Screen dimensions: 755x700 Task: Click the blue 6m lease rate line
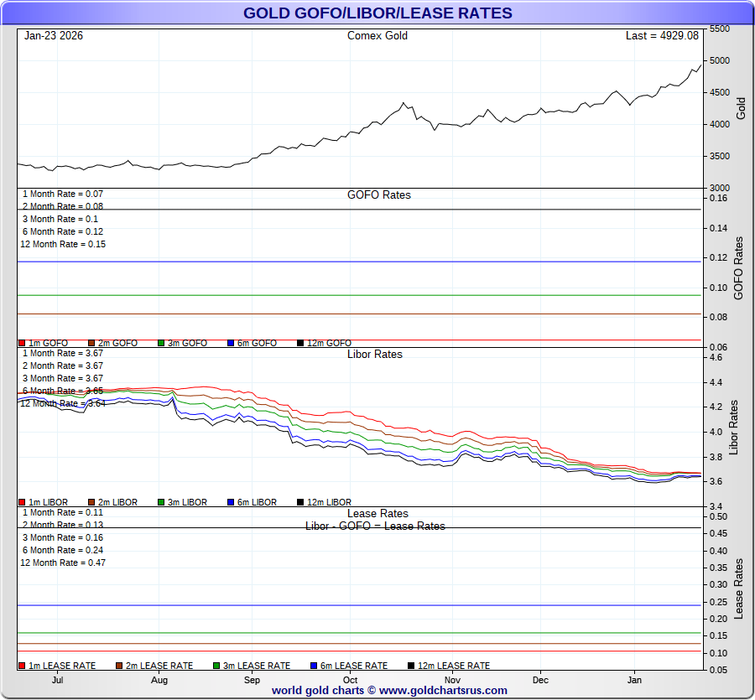(359, 605)
